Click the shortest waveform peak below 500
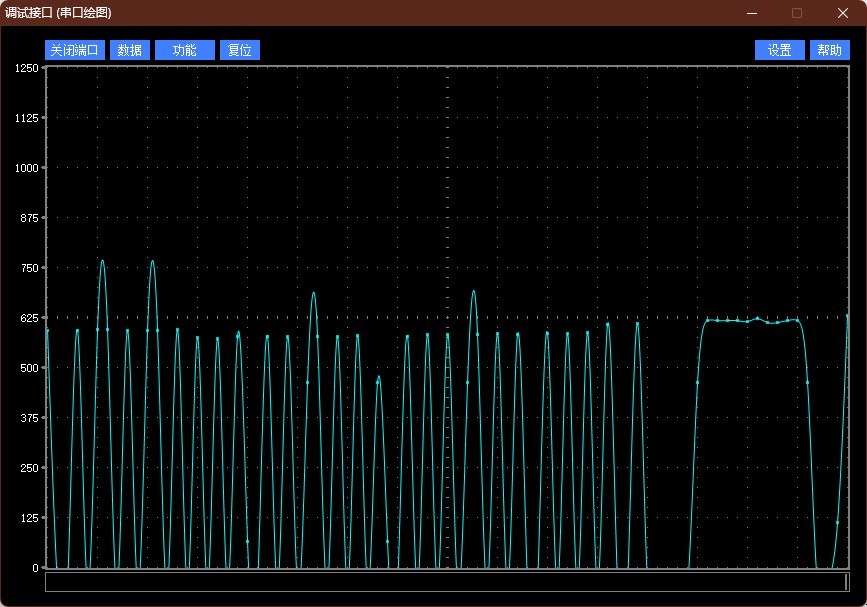This screenshot has height=607, width=867. 378,379
